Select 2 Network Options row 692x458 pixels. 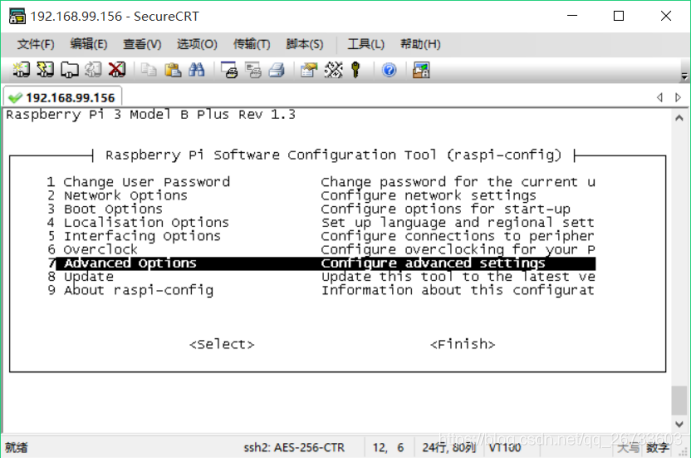point(321,195)
